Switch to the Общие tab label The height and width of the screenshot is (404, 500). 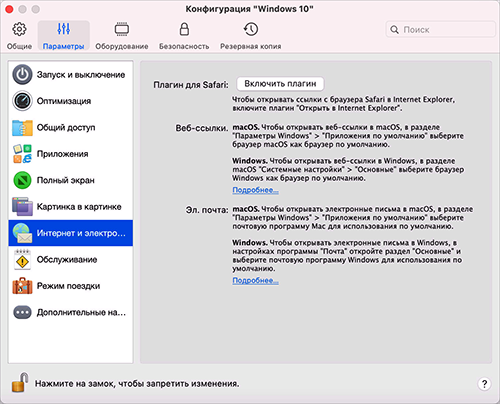(x=19, y=46)
